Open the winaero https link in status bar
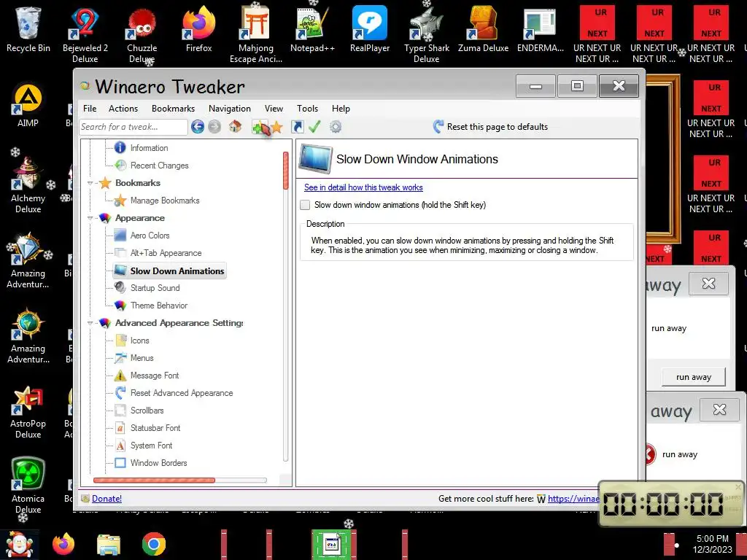747x560 pixels. point(573,499)
